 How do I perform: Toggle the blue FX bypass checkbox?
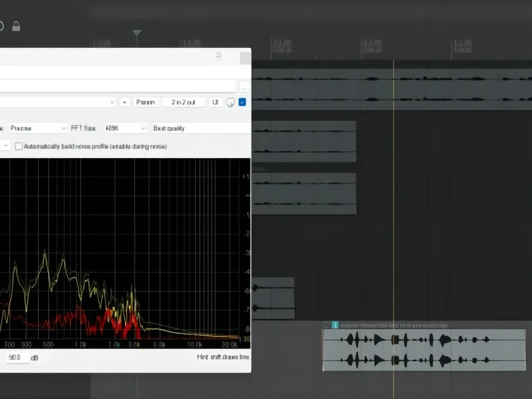click(242, 102)
